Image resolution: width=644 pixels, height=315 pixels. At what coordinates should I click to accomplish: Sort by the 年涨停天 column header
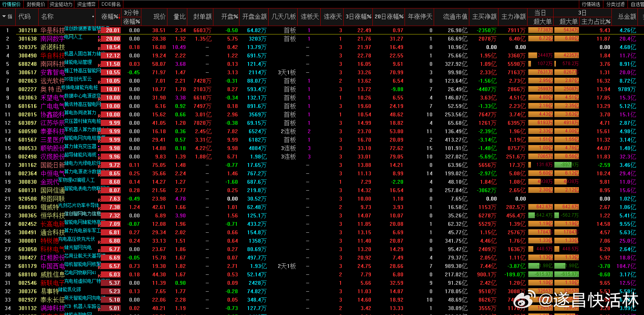[x=420, y=16]
